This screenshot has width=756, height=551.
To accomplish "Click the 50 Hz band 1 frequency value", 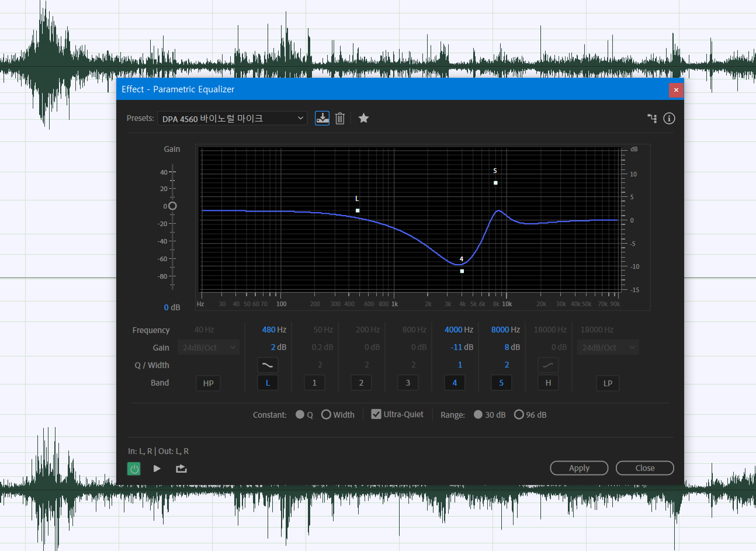I will point(323,330).
